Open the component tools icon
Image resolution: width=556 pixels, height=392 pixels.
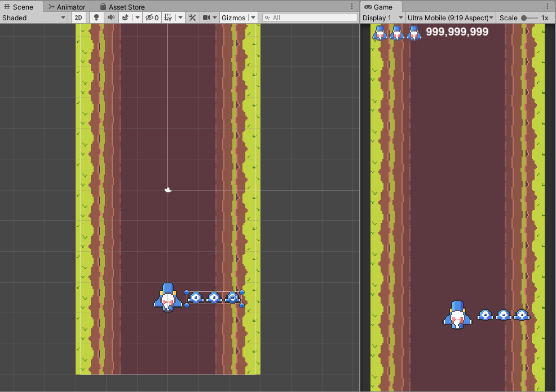point(192,17)
